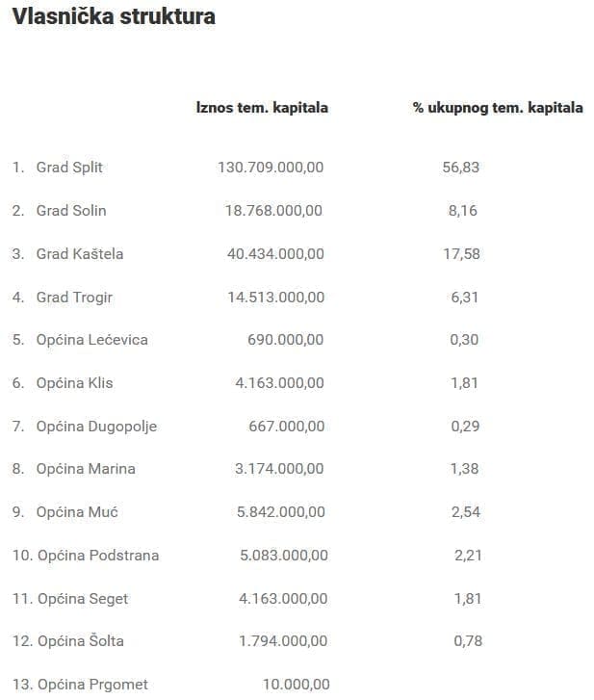Click the 'Iznos tem. kapitala' column header

coord(262,108)
